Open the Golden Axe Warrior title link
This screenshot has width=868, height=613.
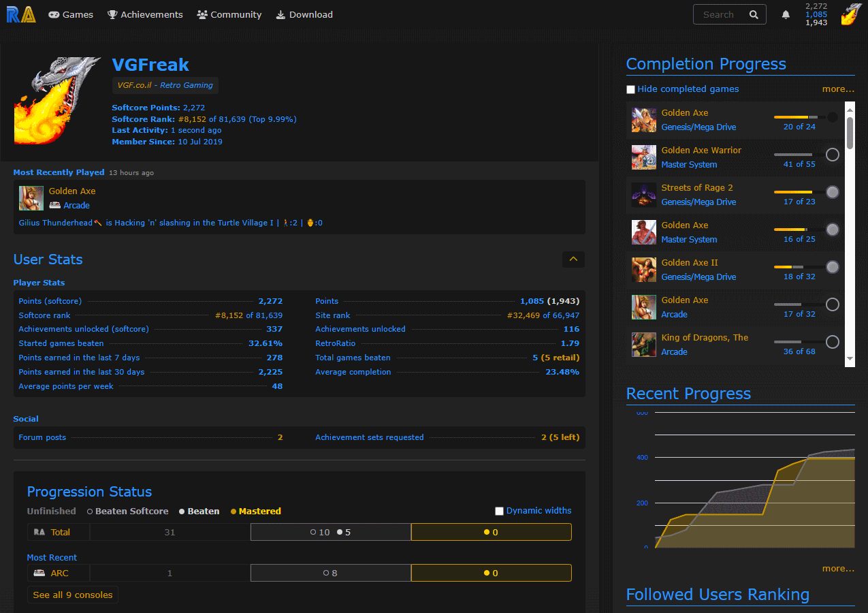701,150
